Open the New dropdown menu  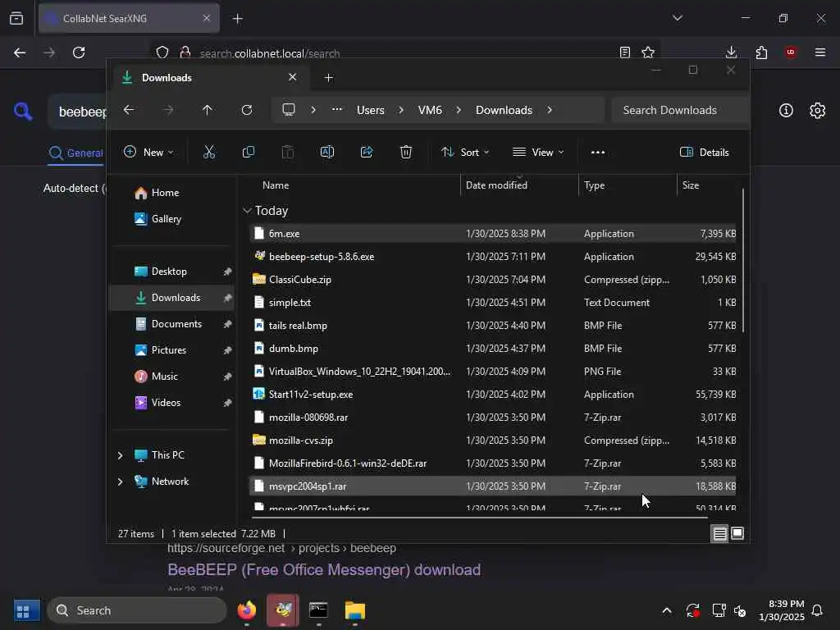pos(148,152)
